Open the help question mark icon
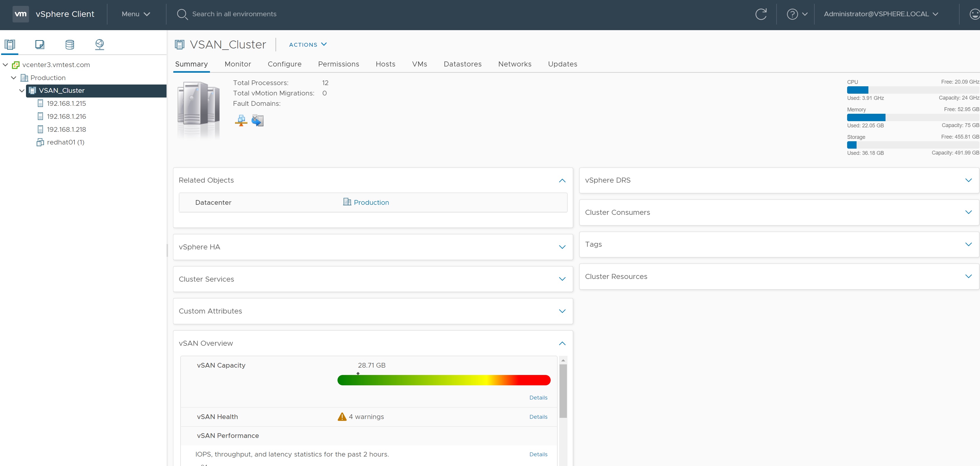The height and width of the screenshot is (466, 980). coord(792,14)
